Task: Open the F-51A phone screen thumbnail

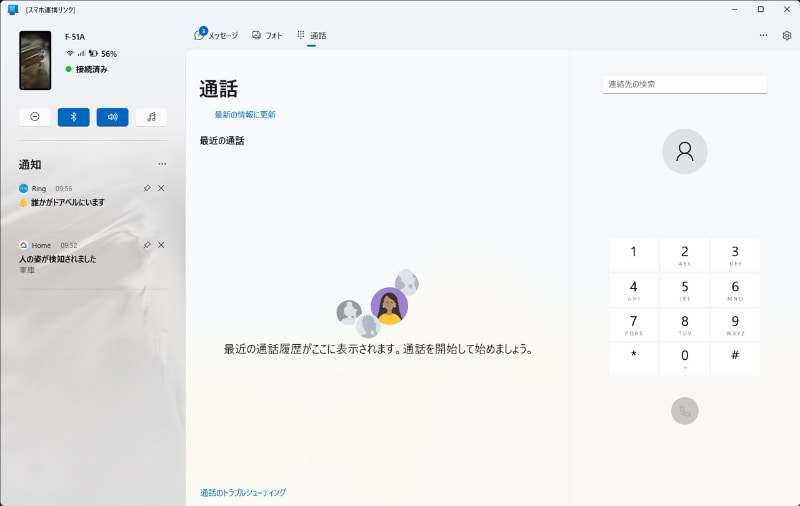Action: pos(35,60)
